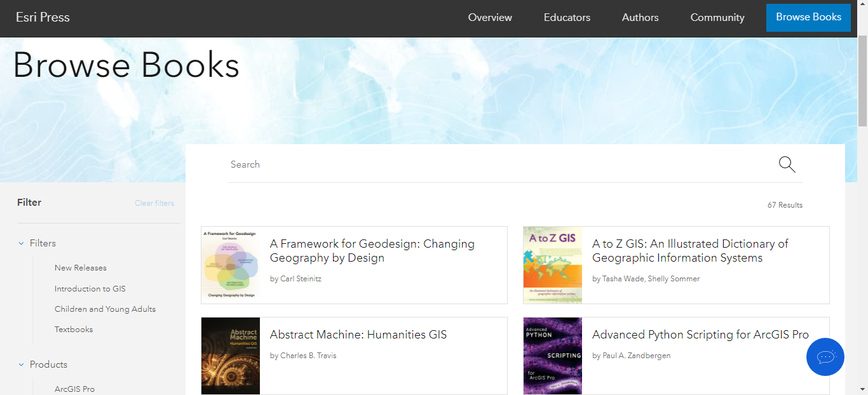Open 'A Framework for Geodesign' book title
Image resolution: width=868 pixels, height=395 pixels.
[x=372, y=251]
